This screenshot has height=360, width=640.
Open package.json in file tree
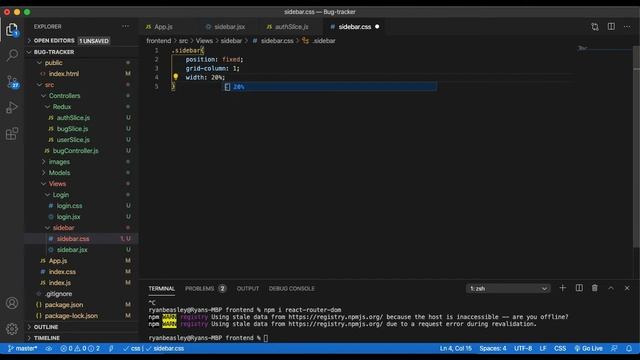(64, 305)
